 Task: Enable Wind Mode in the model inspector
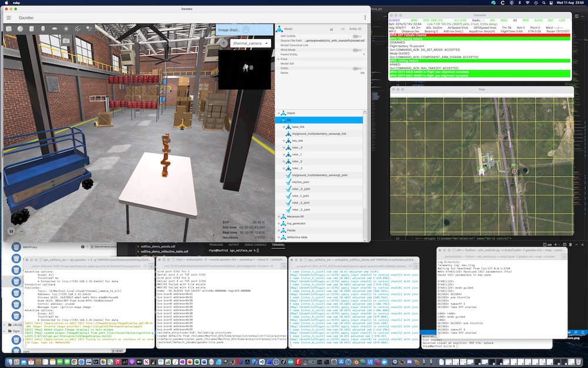click(x=357, y=50)
